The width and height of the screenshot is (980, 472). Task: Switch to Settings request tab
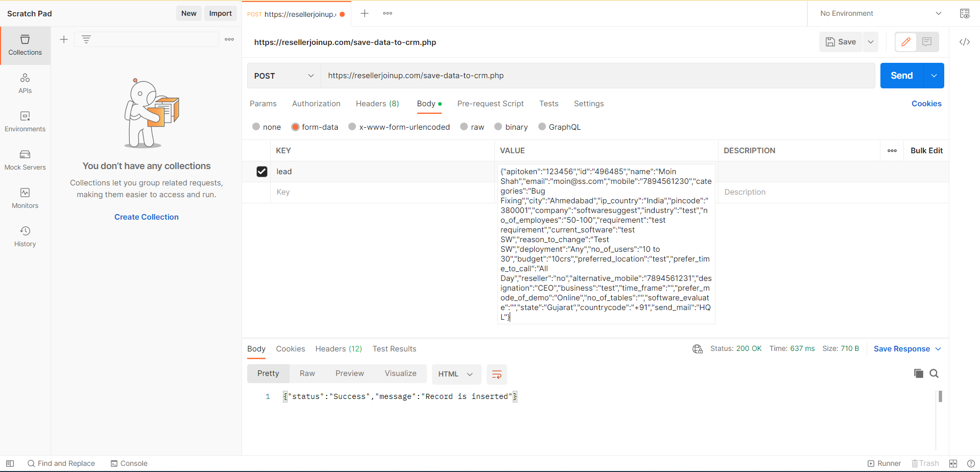click(589, 104)
